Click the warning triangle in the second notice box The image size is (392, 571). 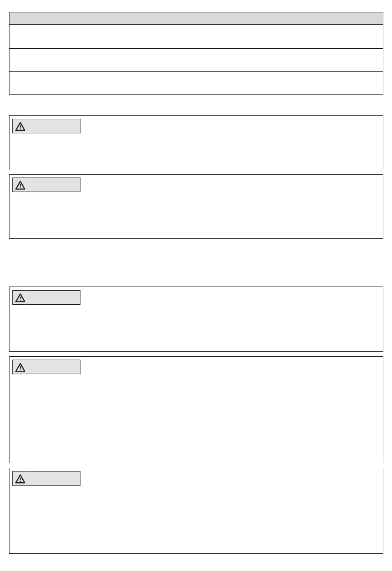coord(20,185)
